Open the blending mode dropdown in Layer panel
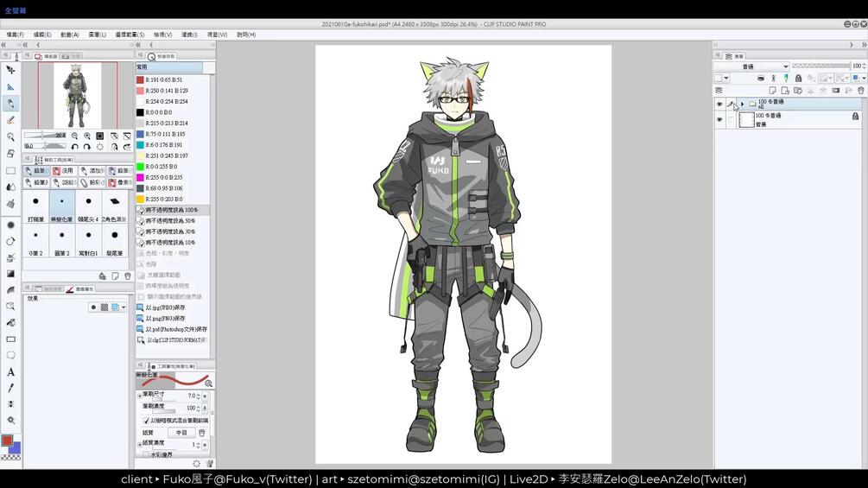The width and height of the screenshot is (868, 488). point(751,67)
